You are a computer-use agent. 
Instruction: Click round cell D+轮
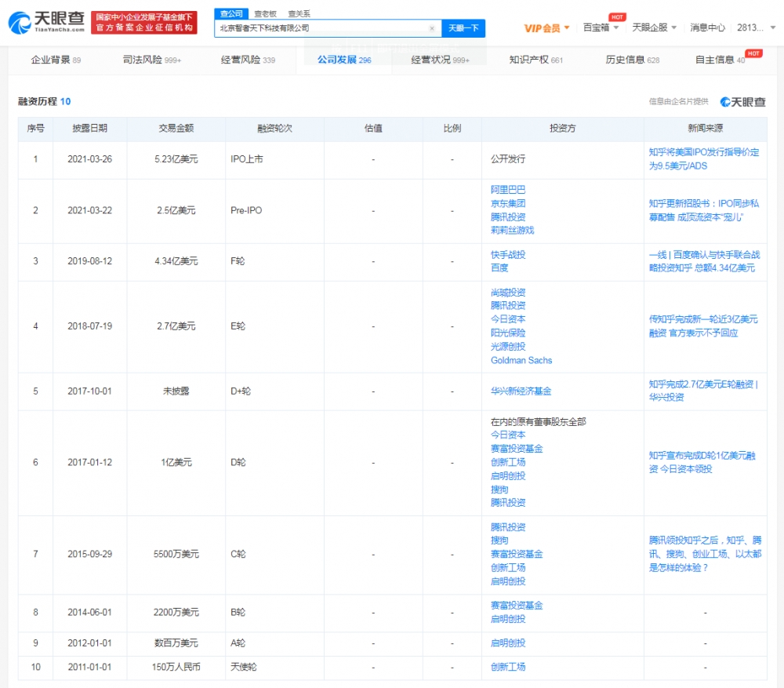pyautogui.click(x=241, y=391)
